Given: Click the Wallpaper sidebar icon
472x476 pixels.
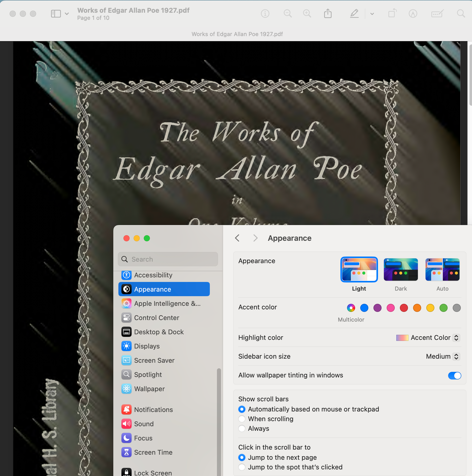Looking at the screenshot, I should pyautogui.click(x=127, y=389).
